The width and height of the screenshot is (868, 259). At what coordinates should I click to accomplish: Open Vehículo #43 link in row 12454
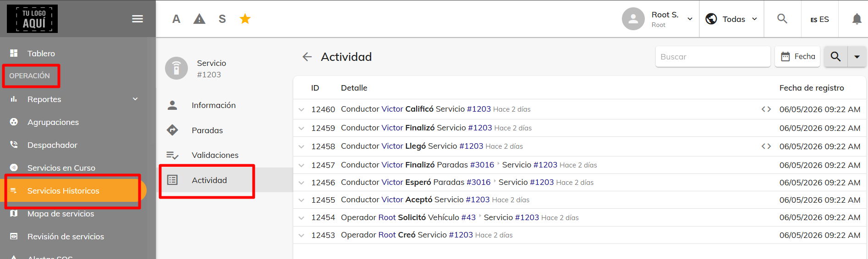(x=452, y=217)
